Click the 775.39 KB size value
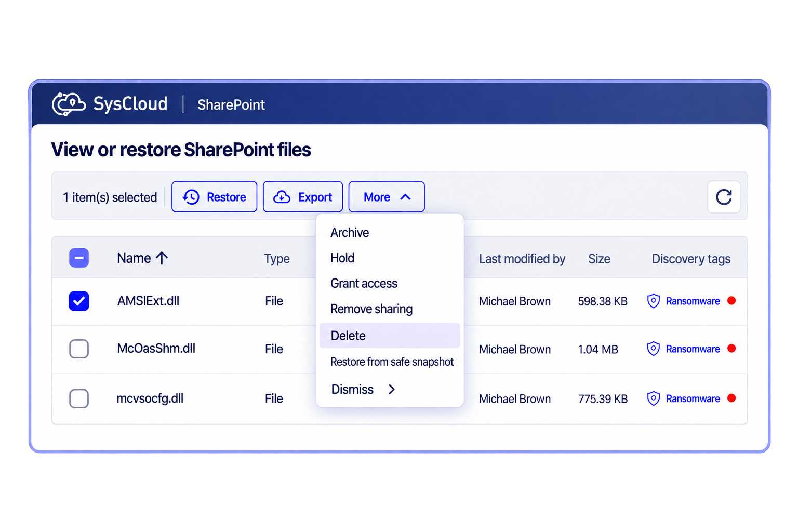798x532 pixels. (x=603, y=399)
